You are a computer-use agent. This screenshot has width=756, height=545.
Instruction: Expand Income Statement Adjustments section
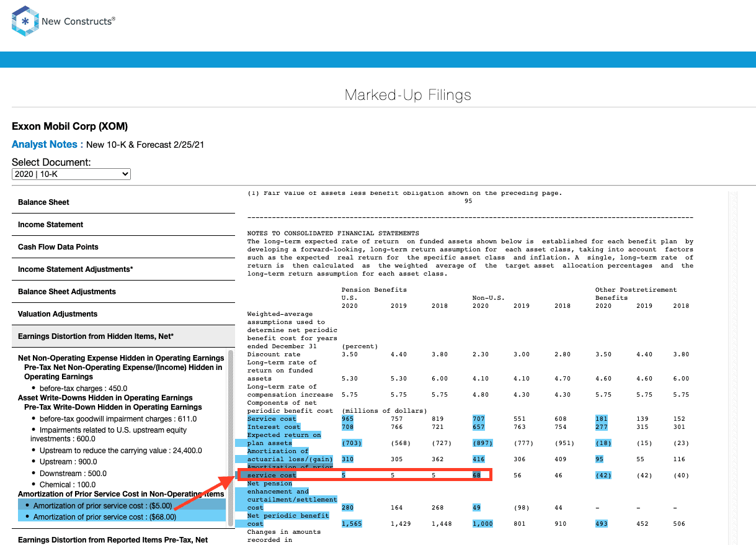123,269
